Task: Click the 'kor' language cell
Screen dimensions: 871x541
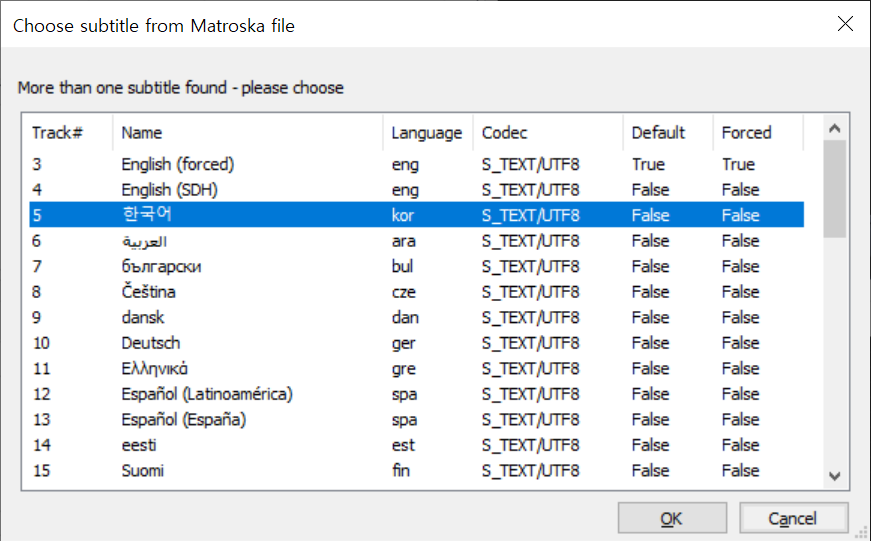Action: (x=403, y=216)
